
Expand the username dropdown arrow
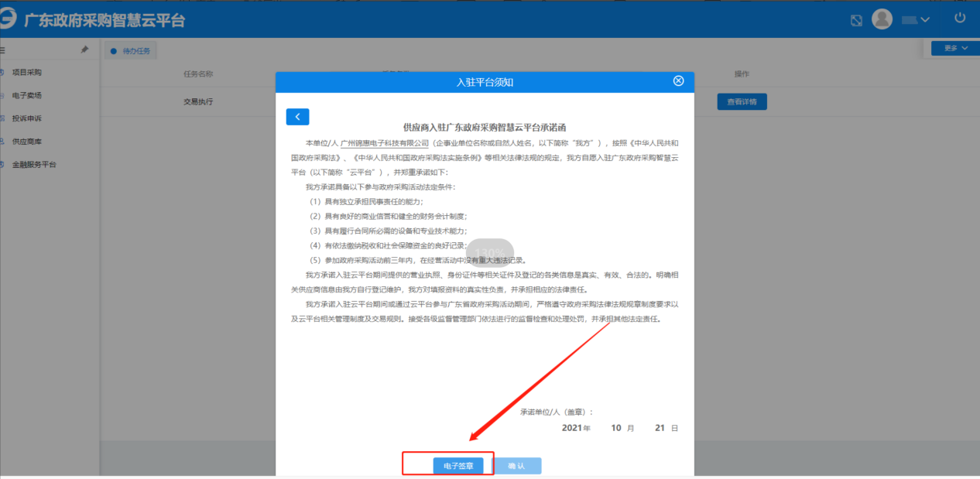pos(925,20)
